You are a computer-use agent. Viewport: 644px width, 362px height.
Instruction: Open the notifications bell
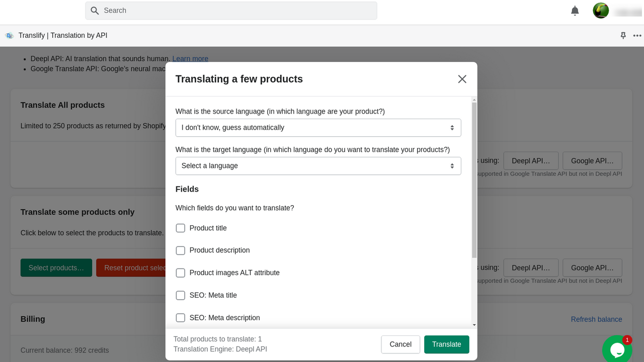575,11
